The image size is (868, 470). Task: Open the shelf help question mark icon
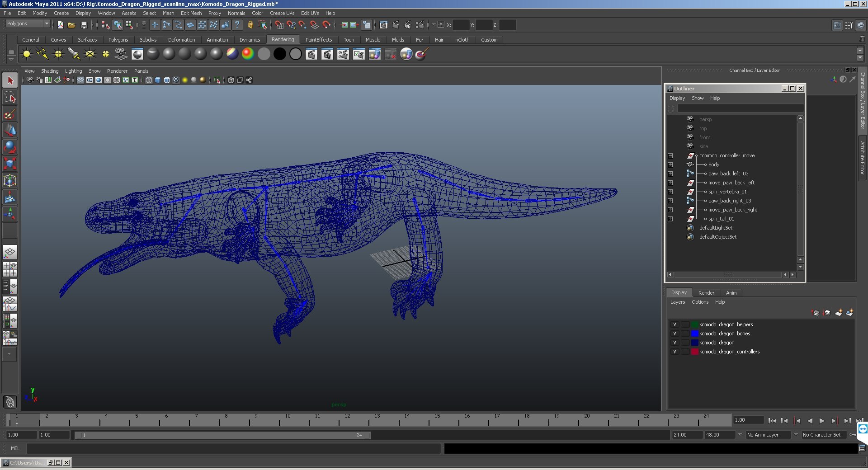tap(237, 25)
